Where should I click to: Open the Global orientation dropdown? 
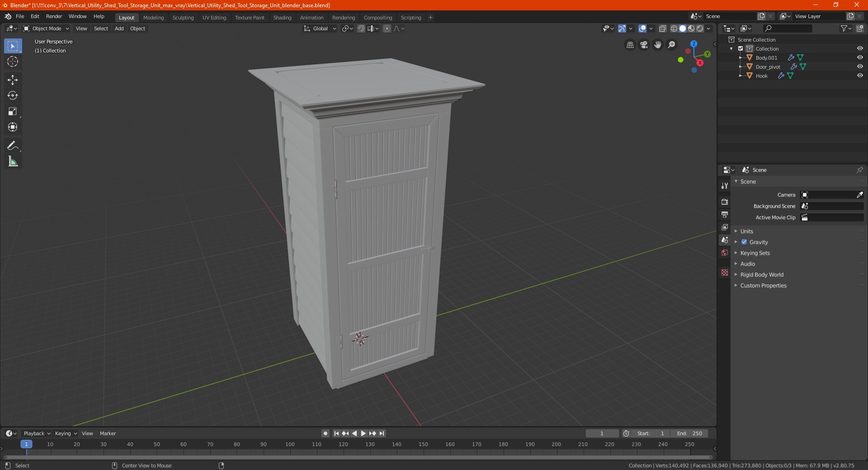pos(320,28)
